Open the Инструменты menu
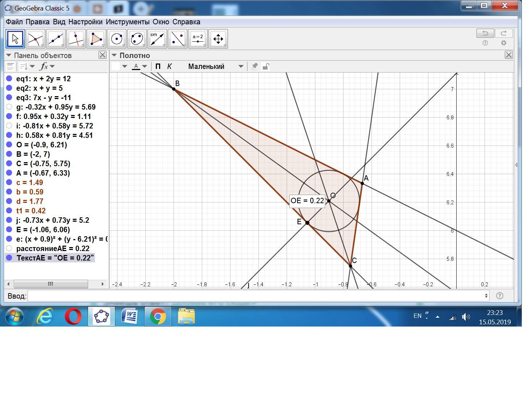532x402 pixels. [x=127, y=22]
